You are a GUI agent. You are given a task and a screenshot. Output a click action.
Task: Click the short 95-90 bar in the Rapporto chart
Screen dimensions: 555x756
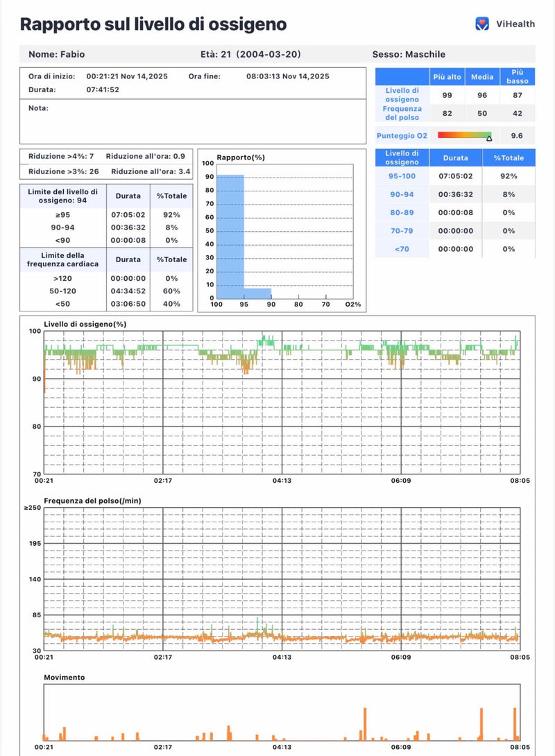[x=257, y=293]
